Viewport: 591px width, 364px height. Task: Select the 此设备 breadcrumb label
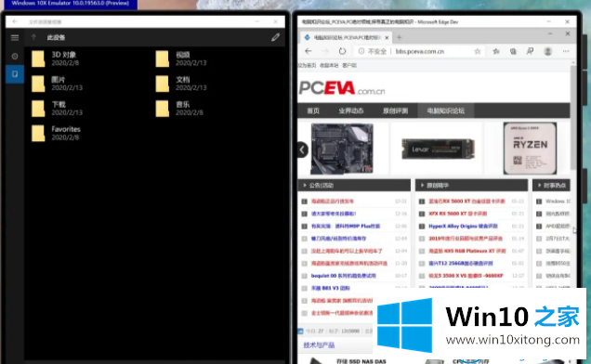point(56,38)
